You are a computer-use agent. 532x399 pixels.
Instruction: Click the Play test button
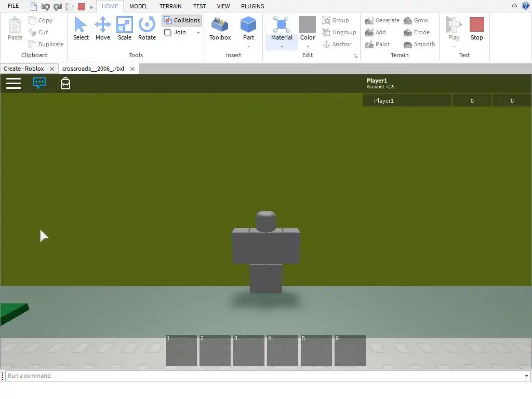(x=454, y=28)
